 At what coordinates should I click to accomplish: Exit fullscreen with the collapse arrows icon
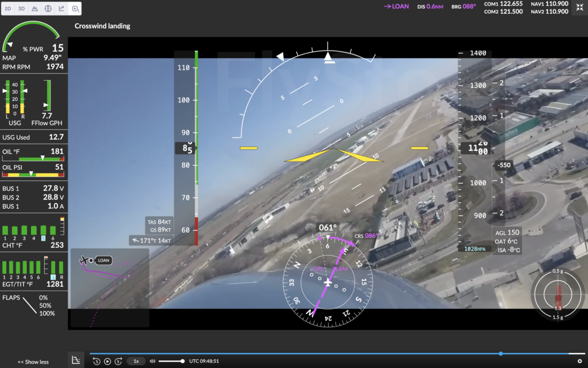pos(579,8)
